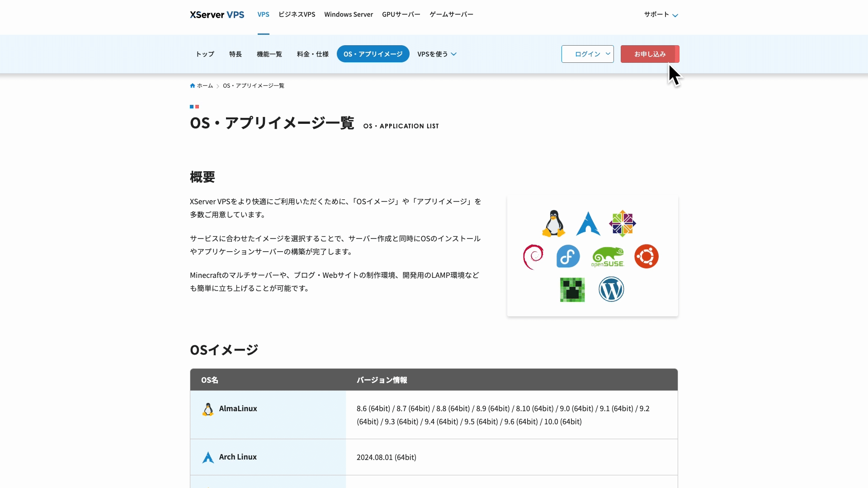Click the Tux penguin logo in overview panel
This screenshot has height=488, width=868.
tap(553, 223)
